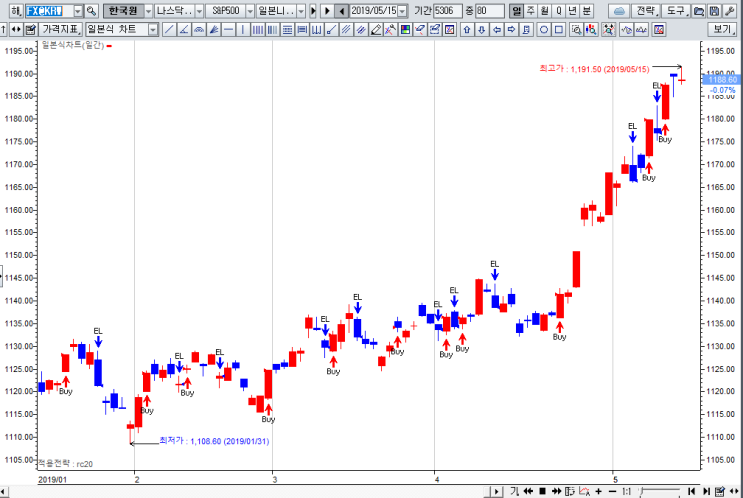
Task: Select the ellipse drawing tool
Action: pyautogui.click(x=544, y=30)
